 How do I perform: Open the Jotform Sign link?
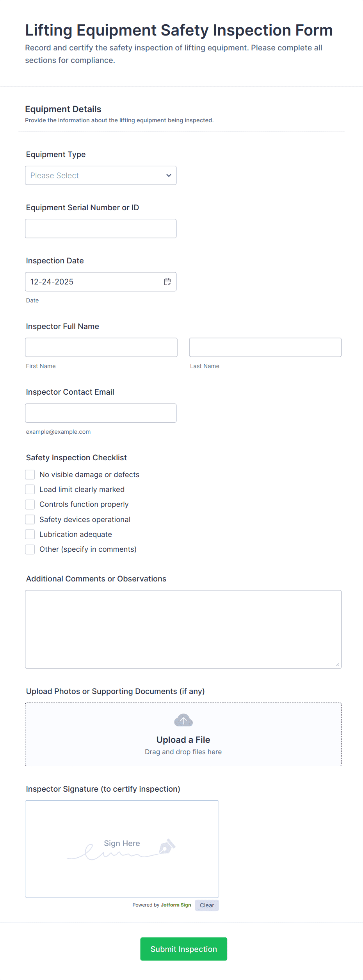click(x=175, y=905)
